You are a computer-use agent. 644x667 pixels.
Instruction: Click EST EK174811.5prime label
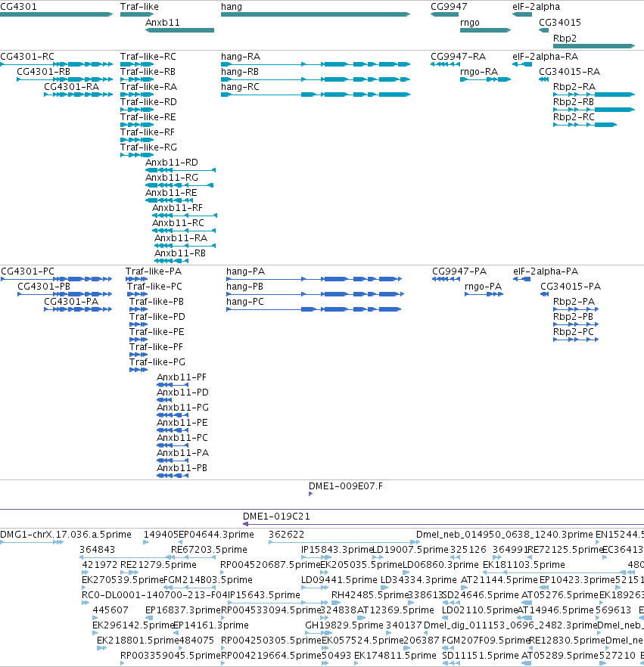tap(396, 656)
